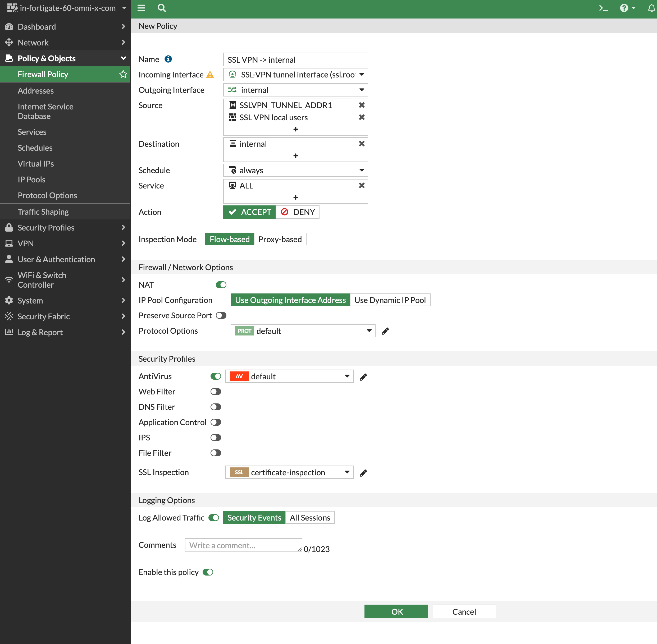Add another Destination with plus
Screen dimensions: 657x644
pyautogui.click(x=295, y=156)
